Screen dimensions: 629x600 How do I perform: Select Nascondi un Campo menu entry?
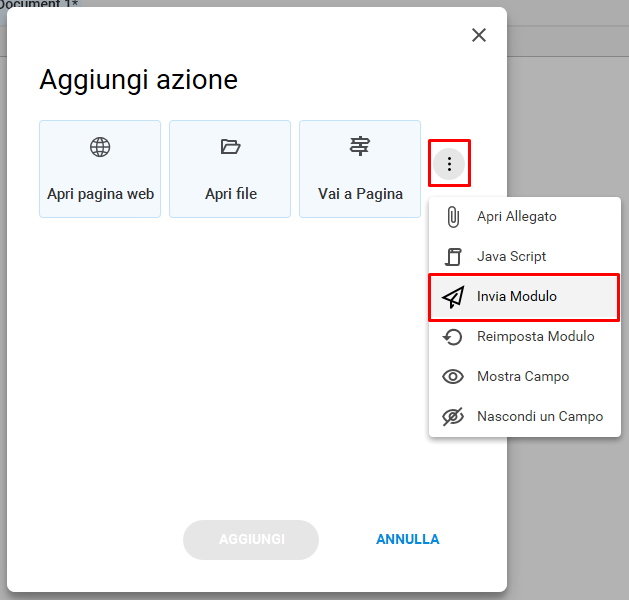coord(525,416)
